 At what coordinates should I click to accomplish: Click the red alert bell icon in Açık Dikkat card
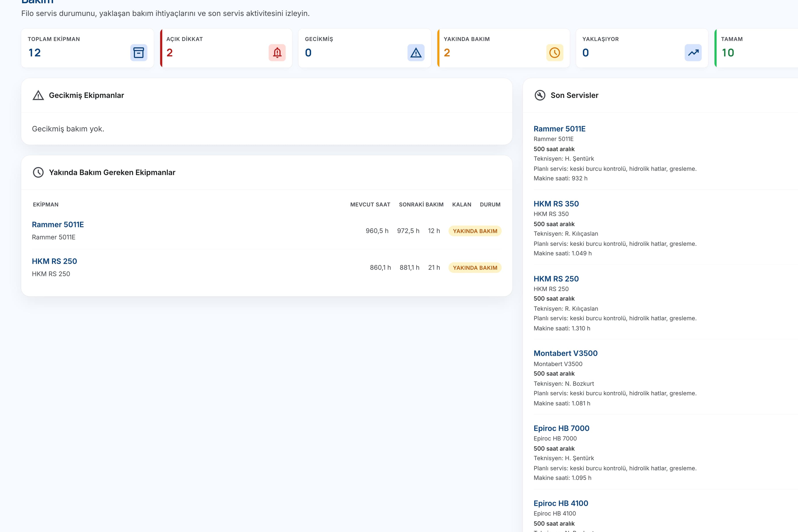[x=277, y=53]
